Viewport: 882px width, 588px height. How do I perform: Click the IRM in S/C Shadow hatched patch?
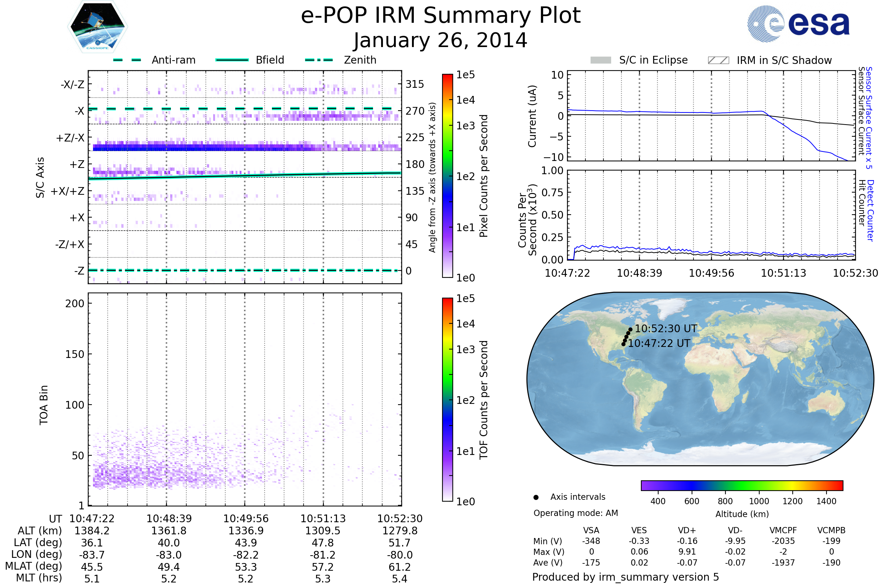pyautogui.click(x=718, y=60)
